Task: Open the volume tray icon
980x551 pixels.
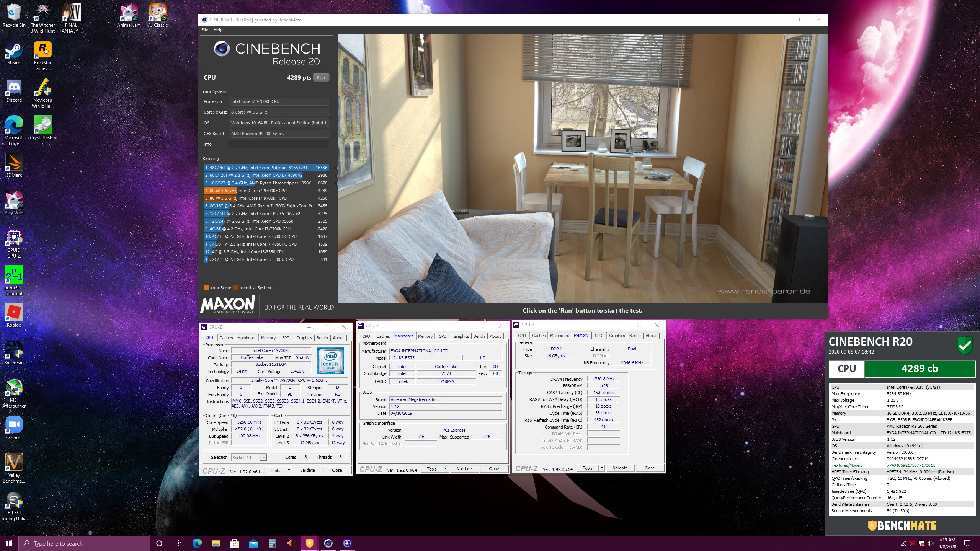Action: pos(930,543)
